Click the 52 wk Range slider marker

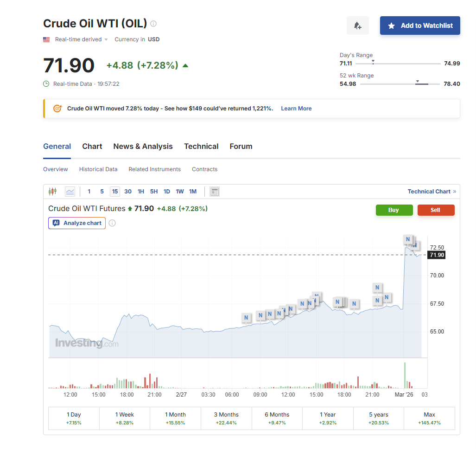pos(418,82)
